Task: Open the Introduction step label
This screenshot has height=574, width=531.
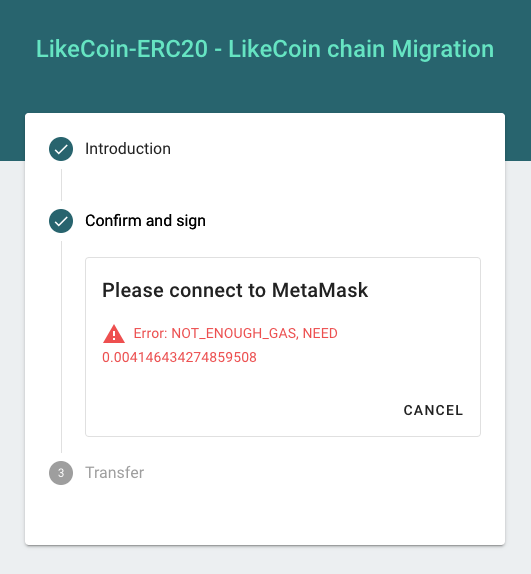Action: tap(128, 149)
